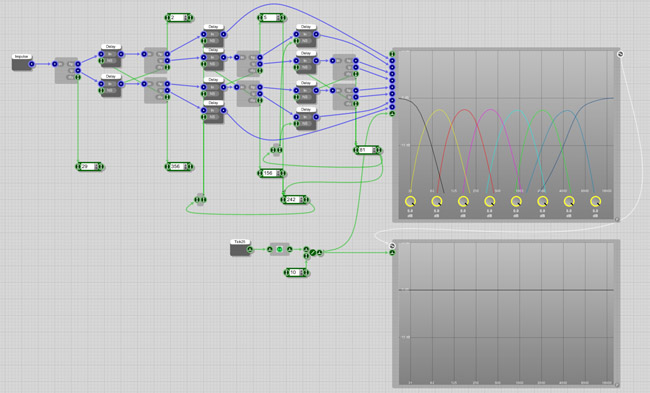Click the wireless link connector on the lower graph
This screenshot has width=650, height=393.
tap(392, 246)
